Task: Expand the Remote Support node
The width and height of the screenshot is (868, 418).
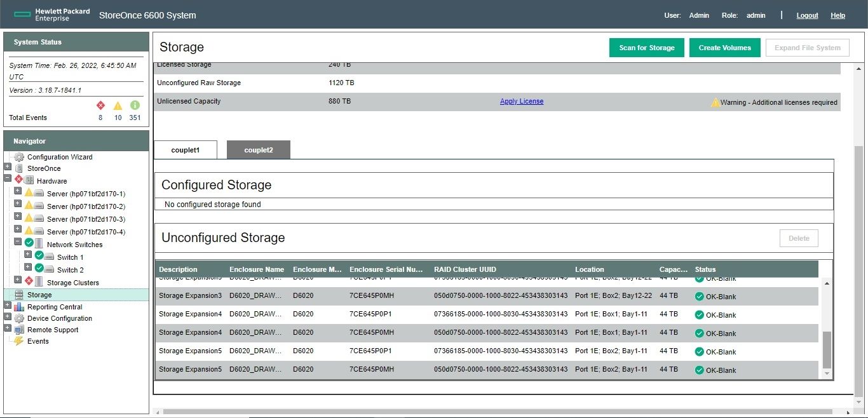Action: coord(8,328)
